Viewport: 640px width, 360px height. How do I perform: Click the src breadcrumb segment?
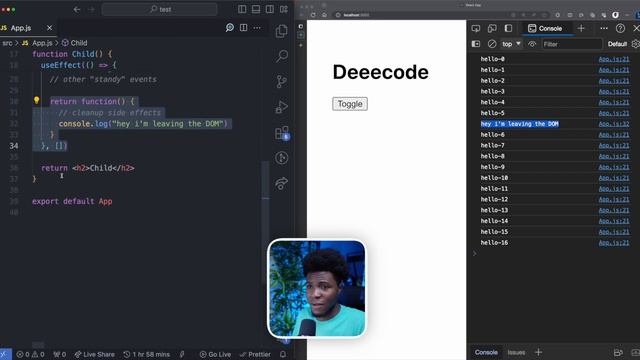(7, 43)
